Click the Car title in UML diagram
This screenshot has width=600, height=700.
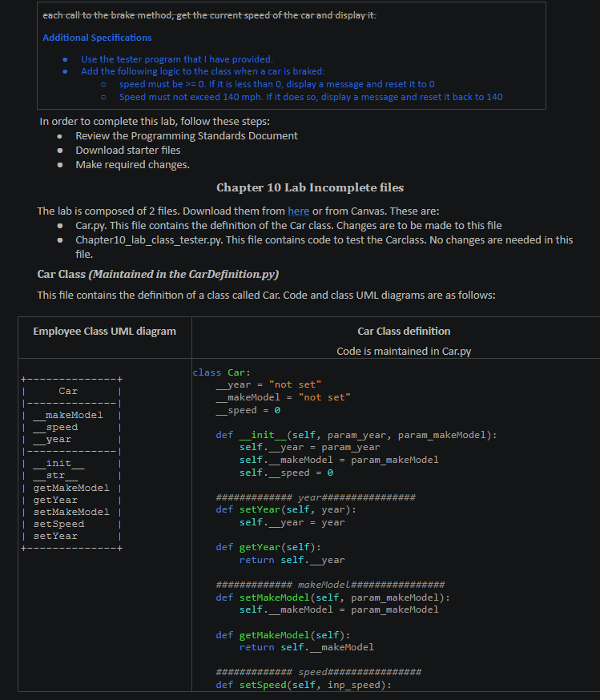(x=68, y=391)
